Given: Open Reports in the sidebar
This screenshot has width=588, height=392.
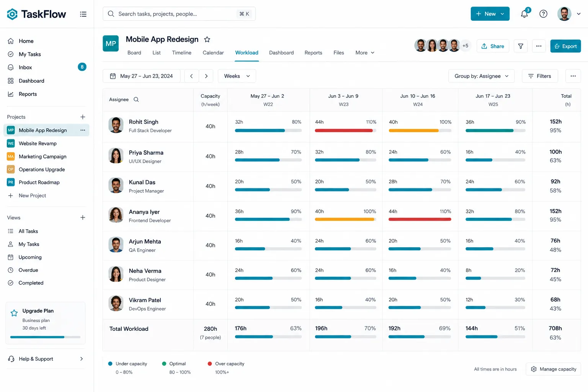Looking at the screenshot, I should coord(28,94).
